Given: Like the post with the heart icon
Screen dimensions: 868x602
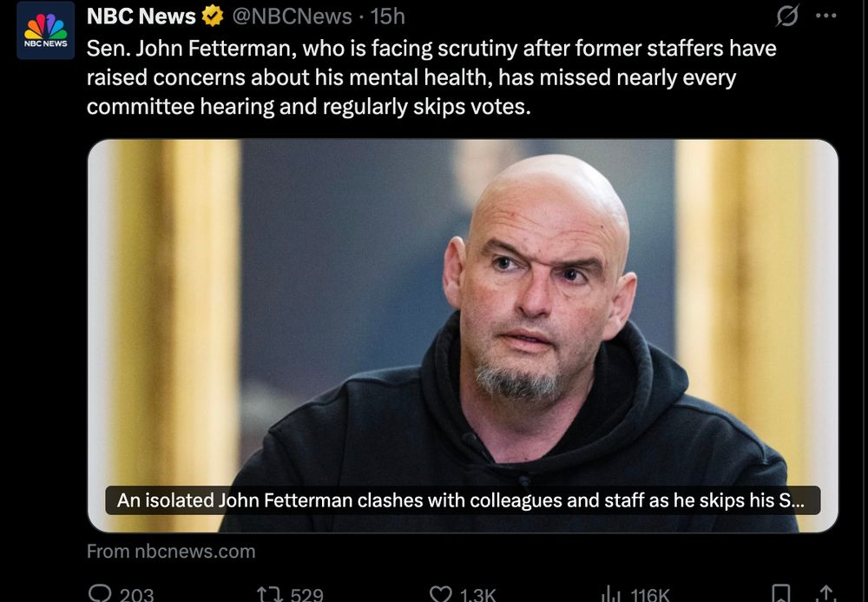Looking at the screenshot, I should [441, 595].
